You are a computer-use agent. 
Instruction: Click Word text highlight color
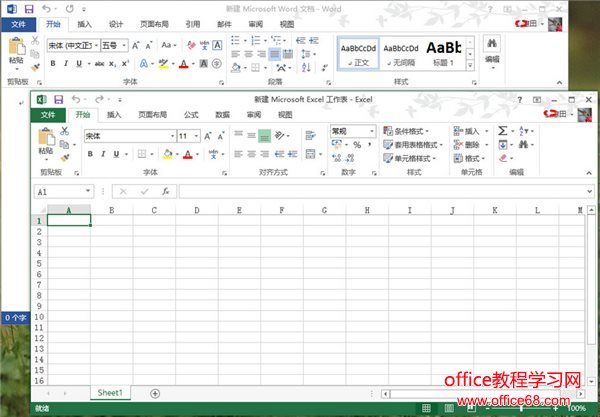tap(163, 64)
